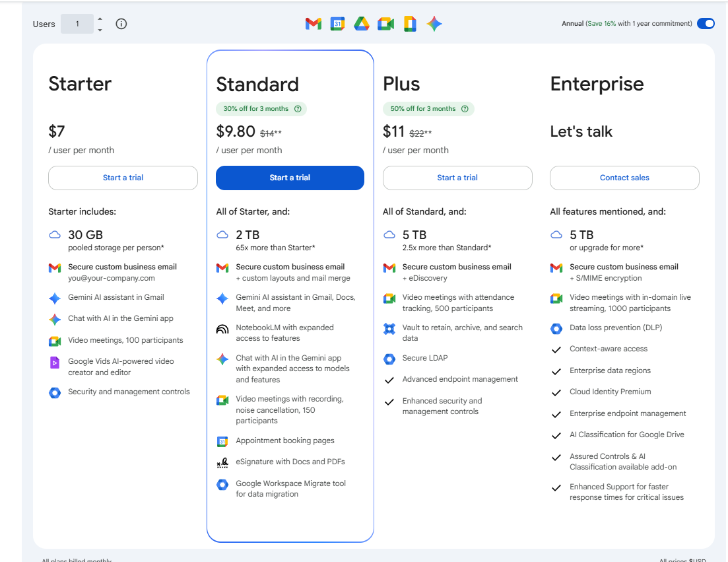Click the Meet icon beside 500 participants feature
Screen dimensions: 728x562
[389, 299]
